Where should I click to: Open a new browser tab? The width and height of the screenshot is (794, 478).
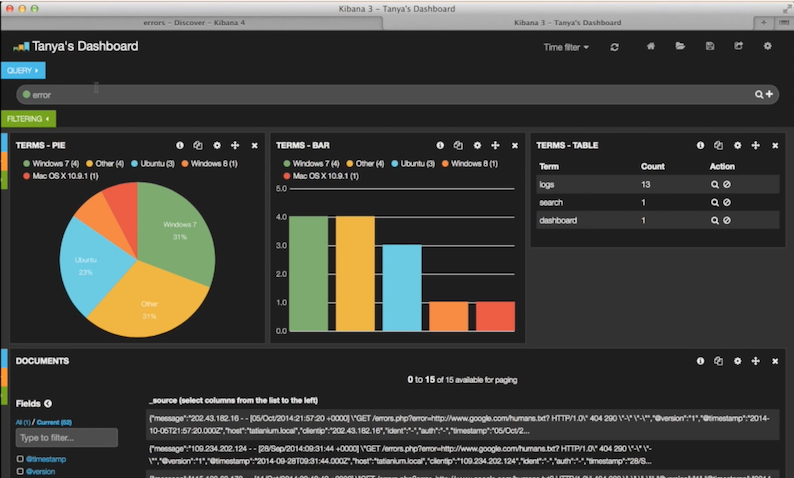click(763, 23)
